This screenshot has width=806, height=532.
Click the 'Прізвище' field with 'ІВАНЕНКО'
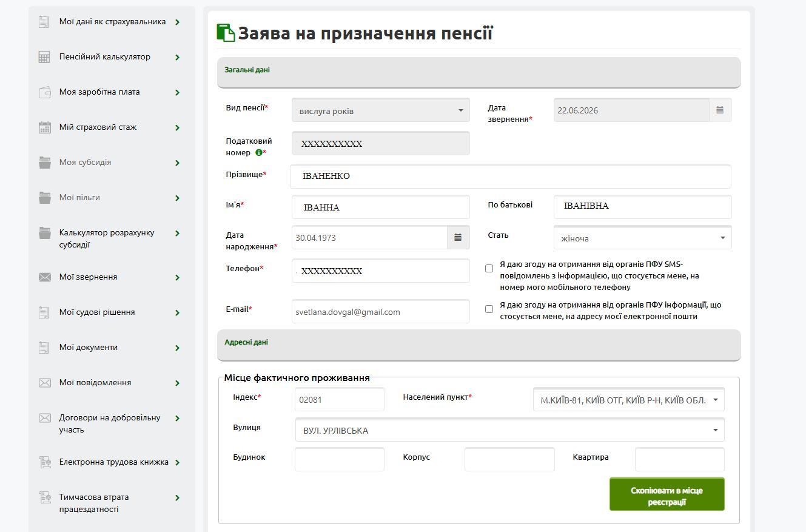(511, 177)
